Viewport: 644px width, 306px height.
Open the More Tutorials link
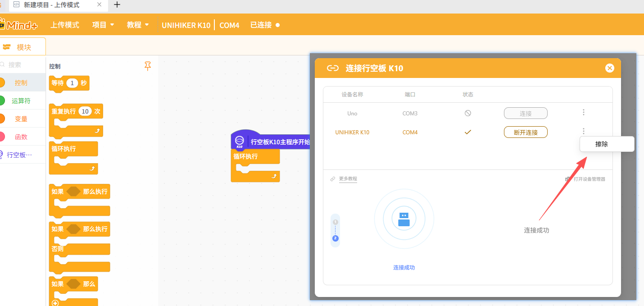point(348,179)
